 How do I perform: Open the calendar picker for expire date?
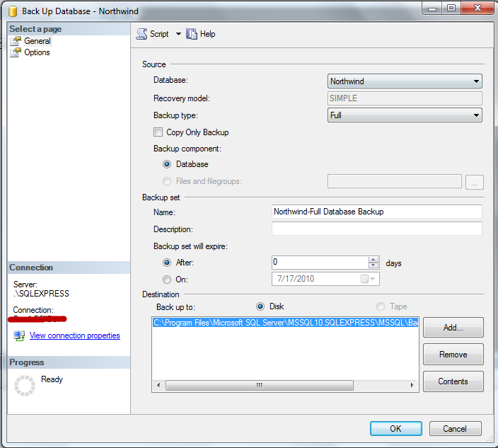pyautogui.click(x=368, y=279)
